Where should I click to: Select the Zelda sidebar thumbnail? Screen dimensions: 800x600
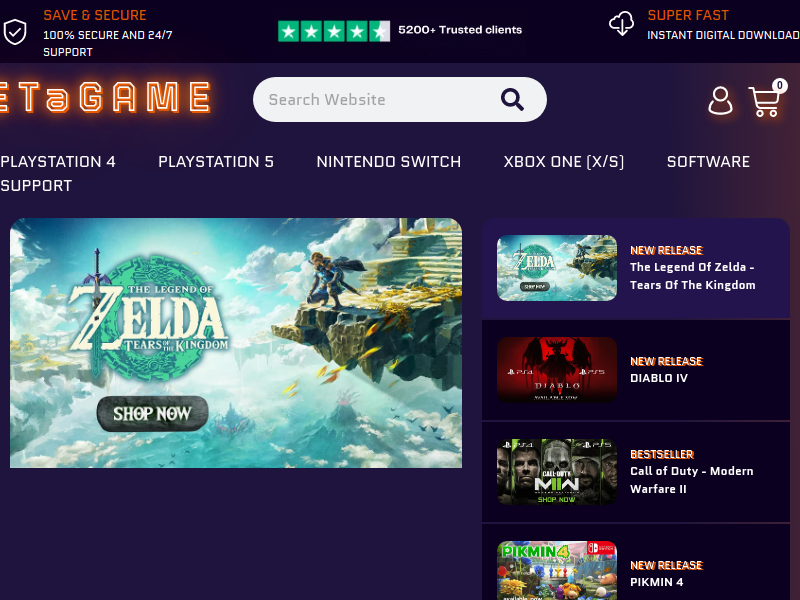pyautogui.click(x=557, y=268)
